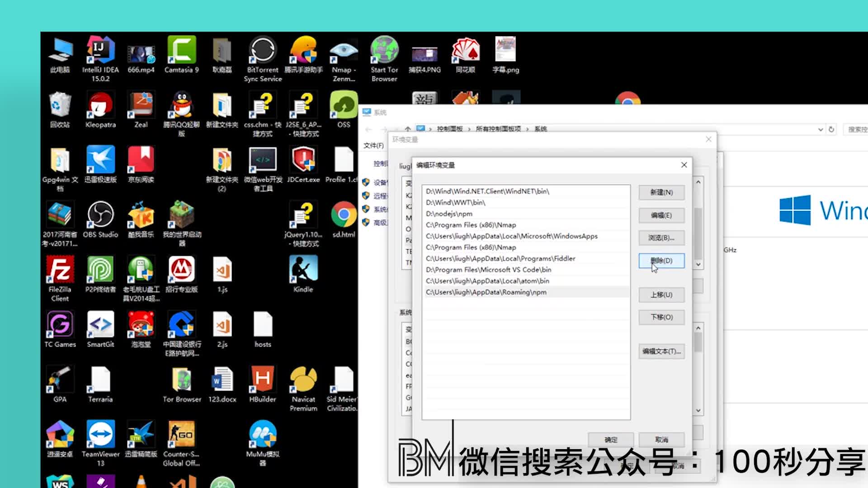
Task: Select the Fiddler path entry in list
Action: tap(500, 258)
